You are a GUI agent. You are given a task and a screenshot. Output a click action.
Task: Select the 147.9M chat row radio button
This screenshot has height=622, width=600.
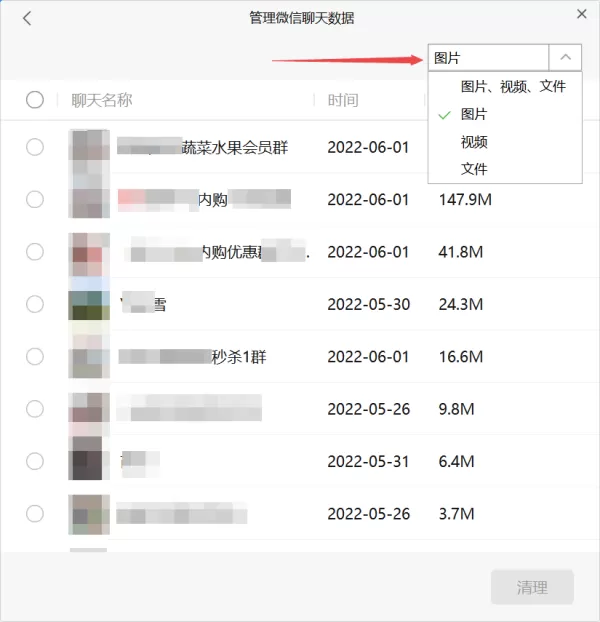click(35, 199)
